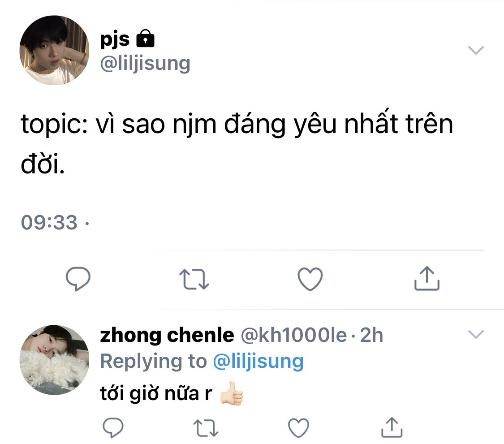
Task: Click the lock icon beside pjs
Action: click(144, 39)
